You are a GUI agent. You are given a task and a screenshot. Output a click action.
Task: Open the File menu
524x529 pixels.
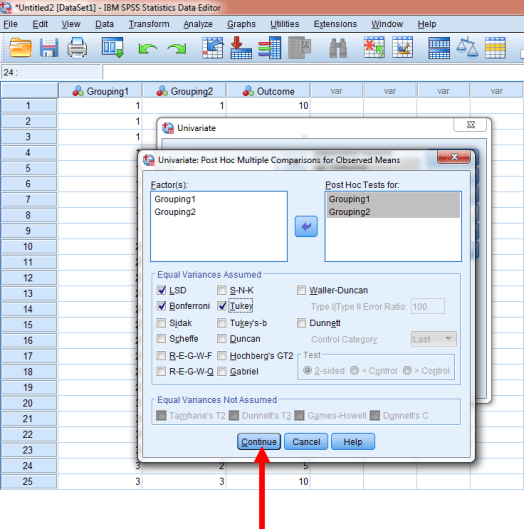(10, 24)
